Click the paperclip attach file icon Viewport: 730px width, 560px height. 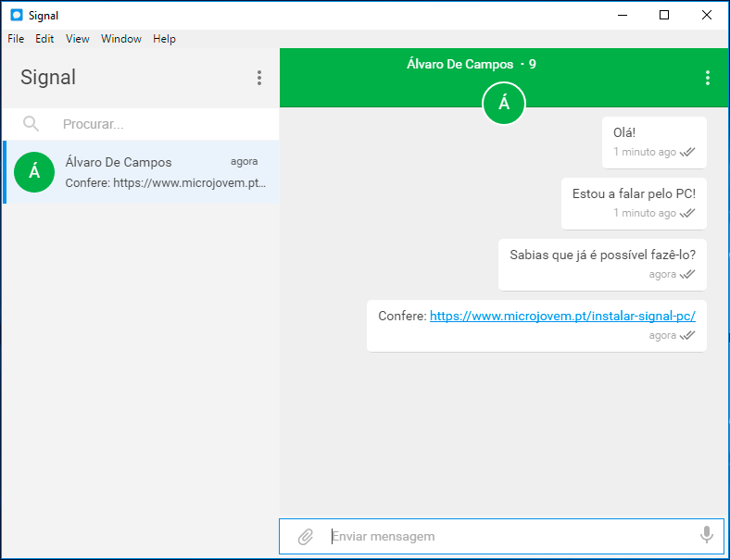click(x=306, y=537)
